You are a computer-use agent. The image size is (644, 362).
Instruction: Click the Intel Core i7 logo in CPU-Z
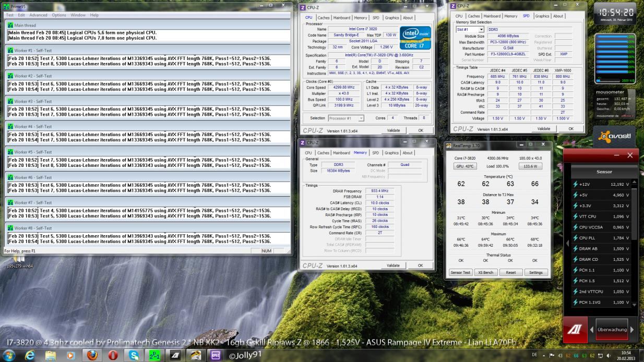pyautogui.click(x=415, y=38)
